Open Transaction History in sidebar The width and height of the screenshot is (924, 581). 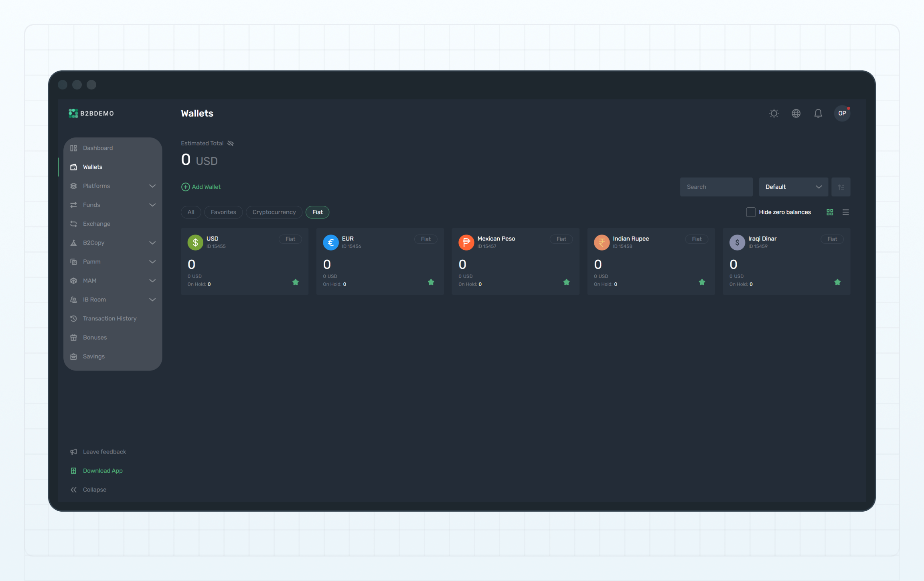[109, 318]
